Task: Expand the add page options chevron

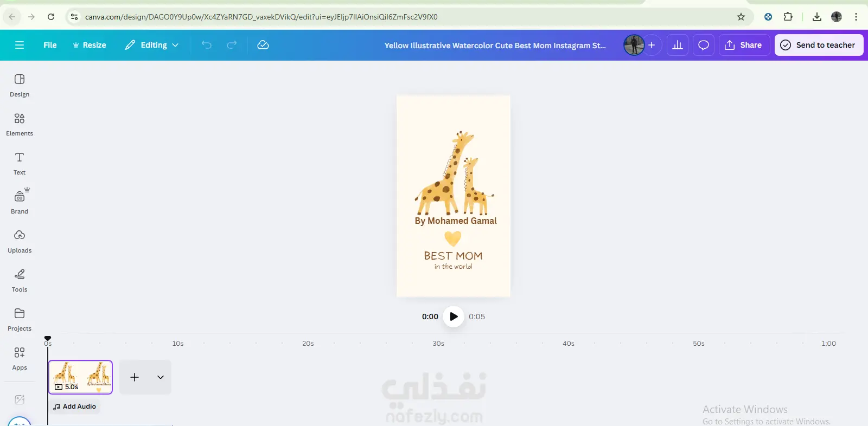Action: (x=161, y=377)
